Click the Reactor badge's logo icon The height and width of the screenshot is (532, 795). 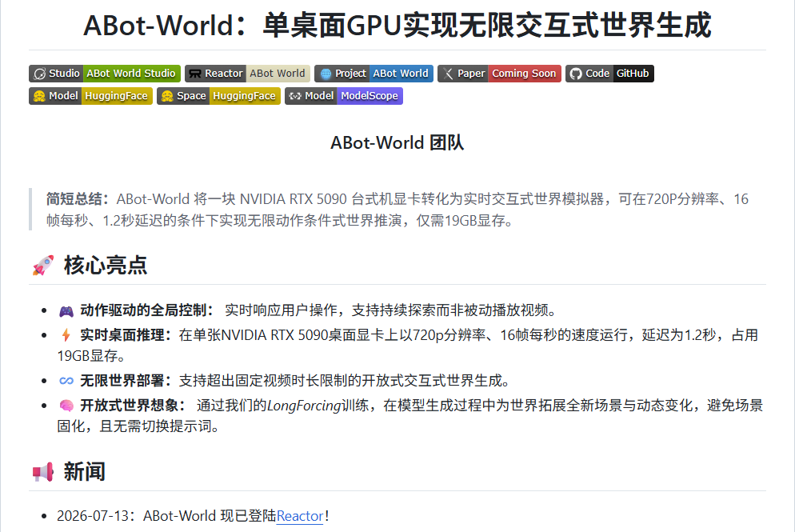tap(195, 74)
